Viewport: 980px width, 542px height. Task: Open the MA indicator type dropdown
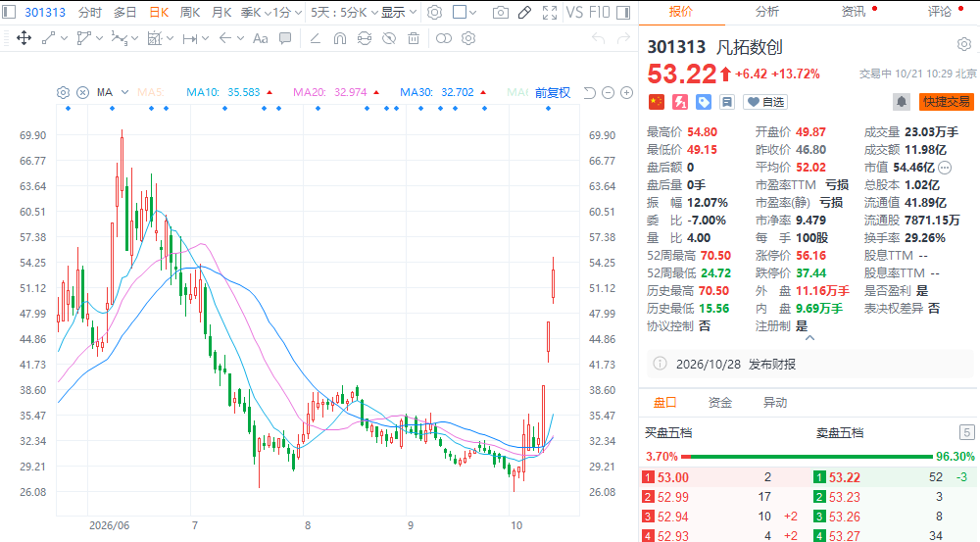click(113, 92)
